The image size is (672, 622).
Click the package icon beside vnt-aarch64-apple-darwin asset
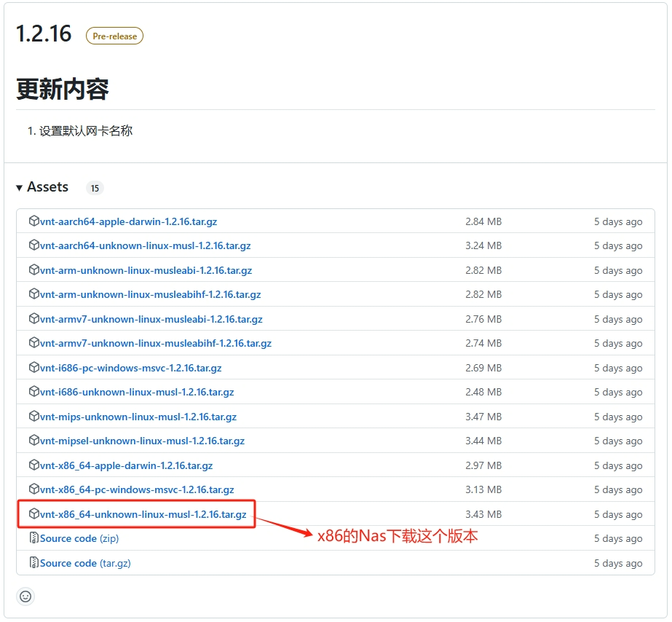[x=34, y=221]
